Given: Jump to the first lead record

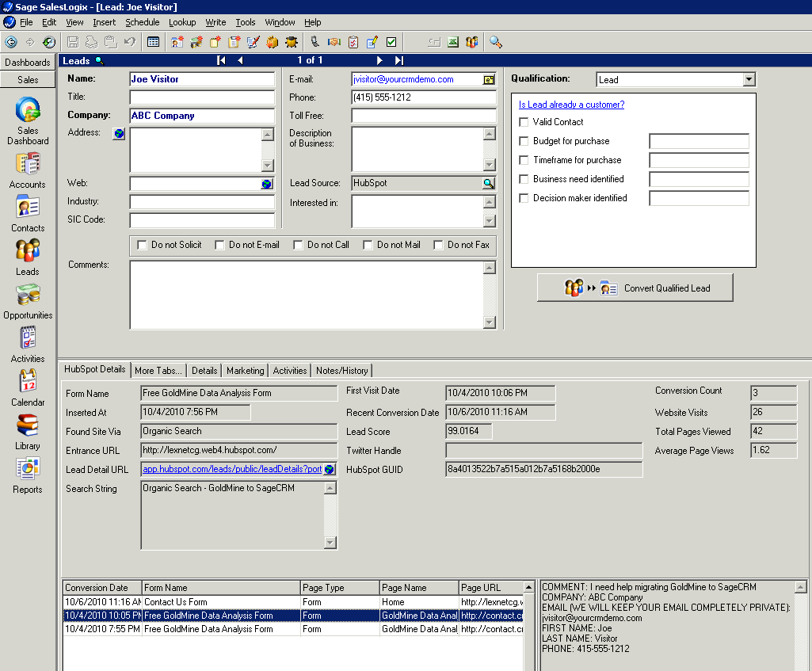Looking at the screenshot, I should pos(221,60).
